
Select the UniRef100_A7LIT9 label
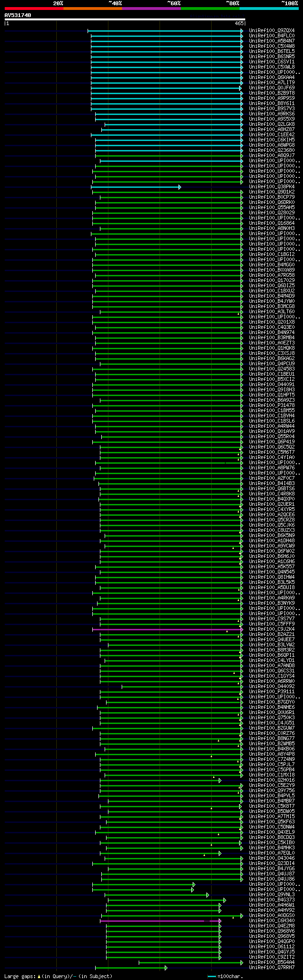272,83
